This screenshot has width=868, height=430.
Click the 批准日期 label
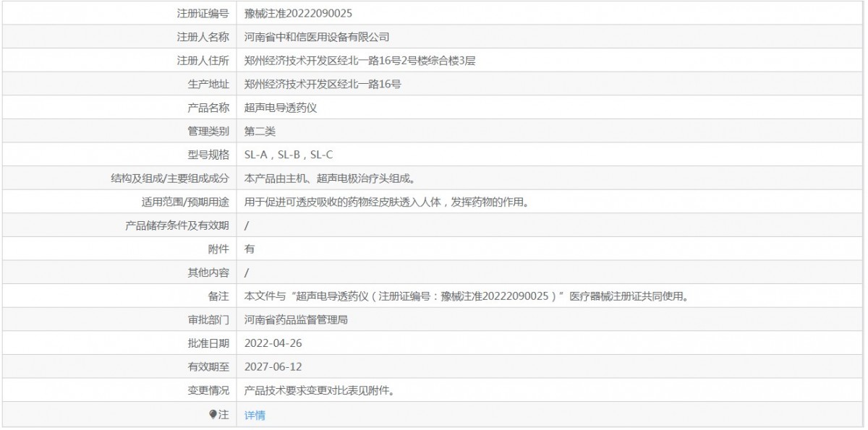pyautogui.click(x=208, y=343)
